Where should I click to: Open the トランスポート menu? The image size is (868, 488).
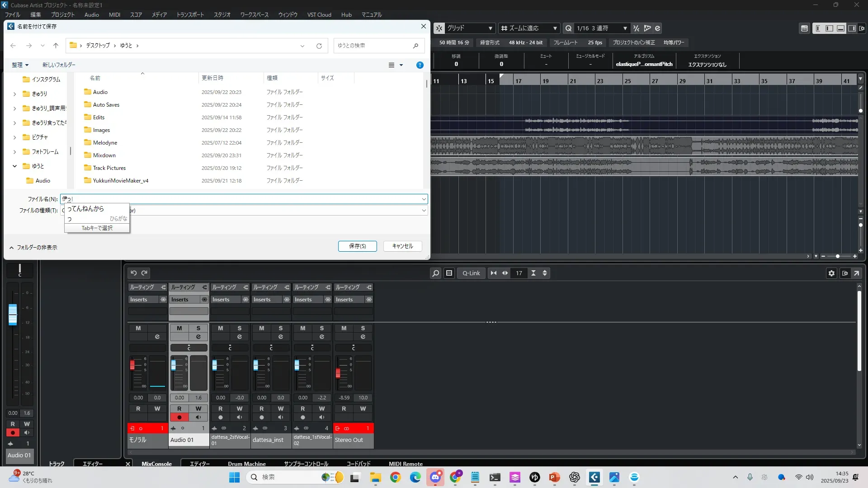pos(190,14)
